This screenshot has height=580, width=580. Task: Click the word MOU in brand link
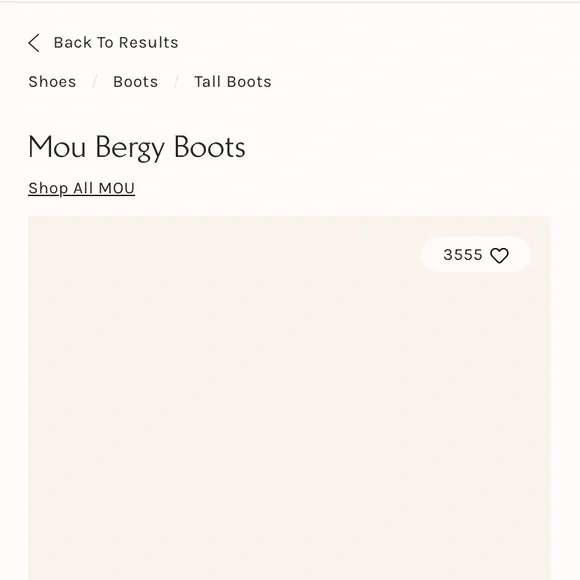[x=117, y=188]
